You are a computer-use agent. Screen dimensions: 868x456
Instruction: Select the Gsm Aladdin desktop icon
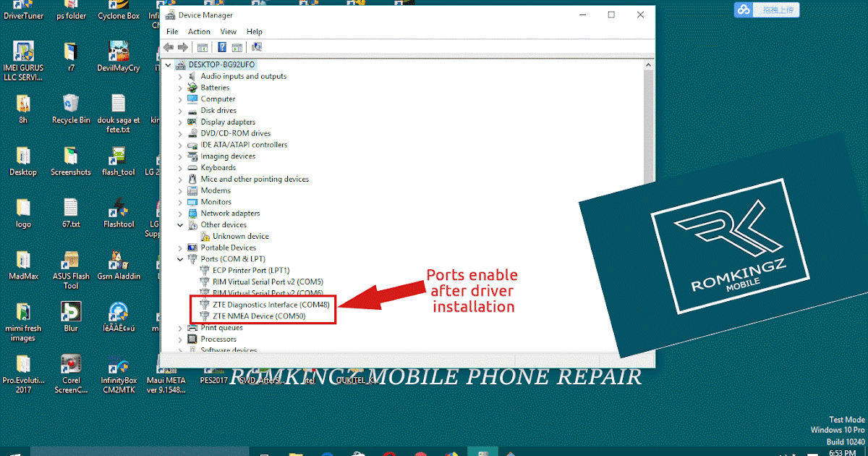(119, 265)
